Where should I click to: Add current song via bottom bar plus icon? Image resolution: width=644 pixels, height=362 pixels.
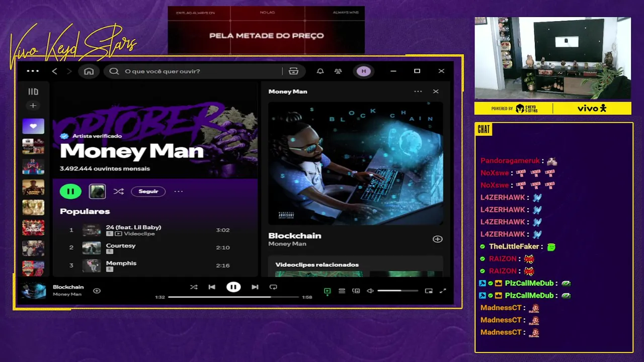pos(97,291)
